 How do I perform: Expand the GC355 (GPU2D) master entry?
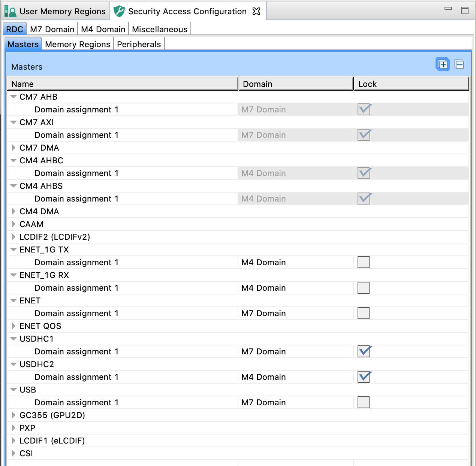pyautogui.click(x=13, y=415)
